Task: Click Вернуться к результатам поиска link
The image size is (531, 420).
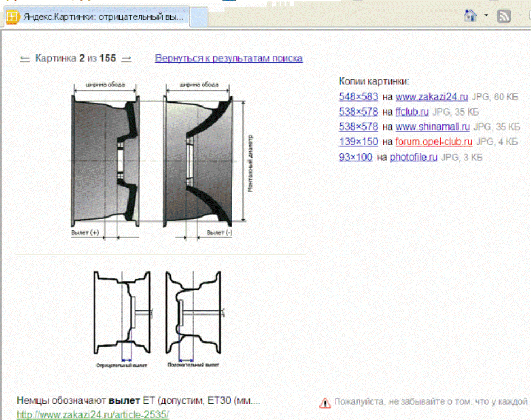Action: point(228,58)
